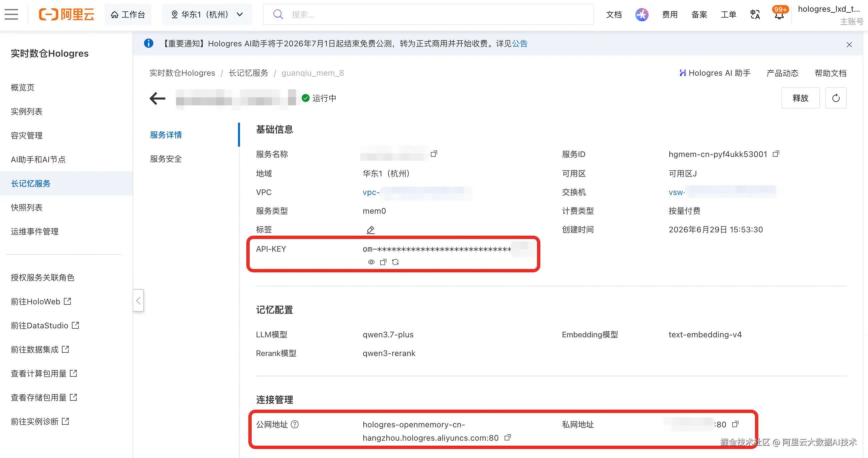Reveal the API-KEY with eye icon
This screenshot has width=868, height=458.
(x=371, y=262)
